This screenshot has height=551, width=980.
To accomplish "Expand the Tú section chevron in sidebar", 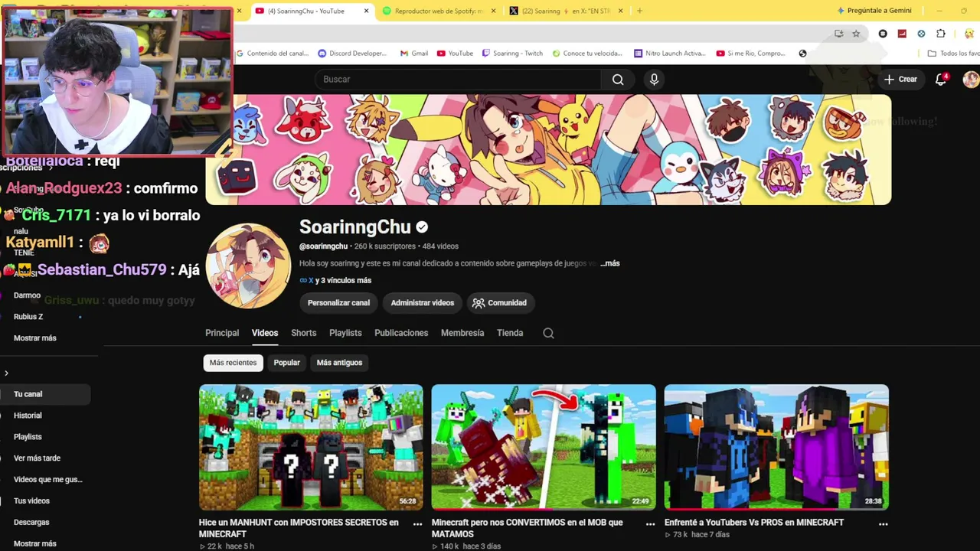I will (x=6, y=373).
